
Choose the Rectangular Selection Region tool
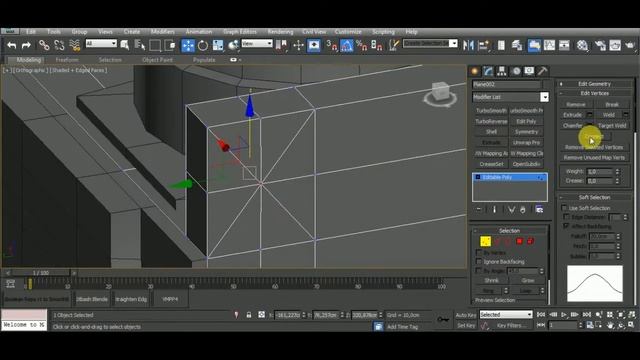coord(155,45)
